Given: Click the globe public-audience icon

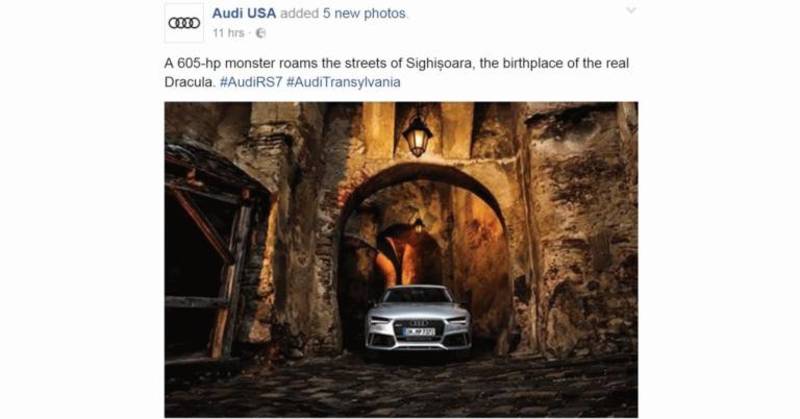Looking at the screenshot, I should tap(260, 33).
